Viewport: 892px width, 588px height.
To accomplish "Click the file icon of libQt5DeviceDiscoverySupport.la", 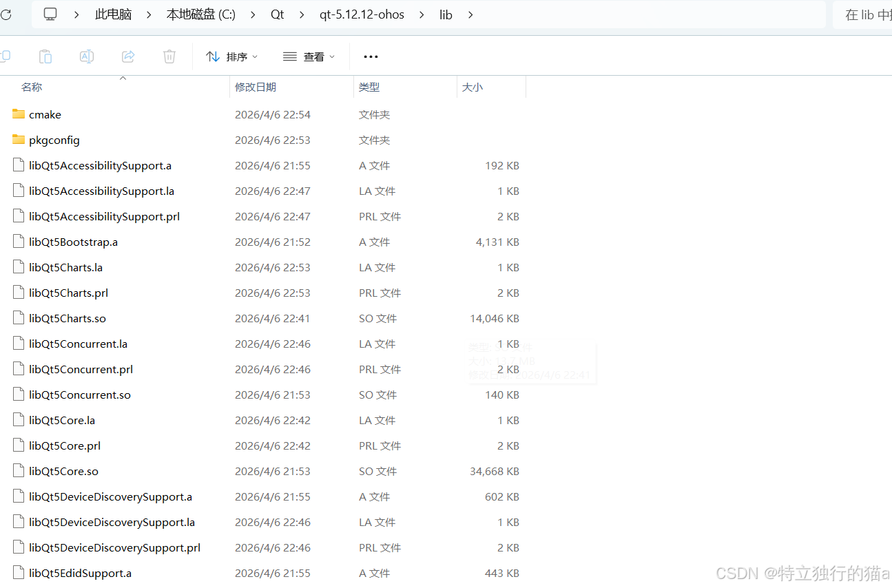I will [19, 522].
